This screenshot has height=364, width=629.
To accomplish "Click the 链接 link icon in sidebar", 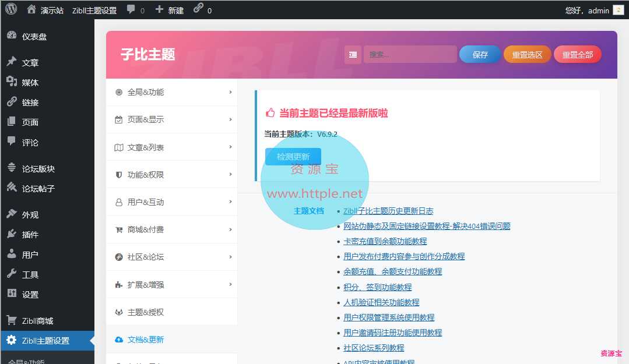I will point(12,101).
